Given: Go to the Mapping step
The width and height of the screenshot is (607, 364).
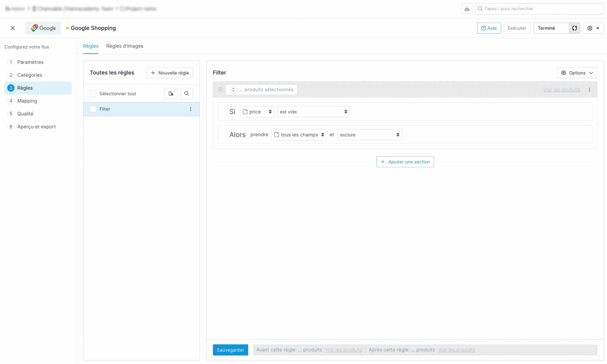Looking at the screenshot, I should [27, 101].
